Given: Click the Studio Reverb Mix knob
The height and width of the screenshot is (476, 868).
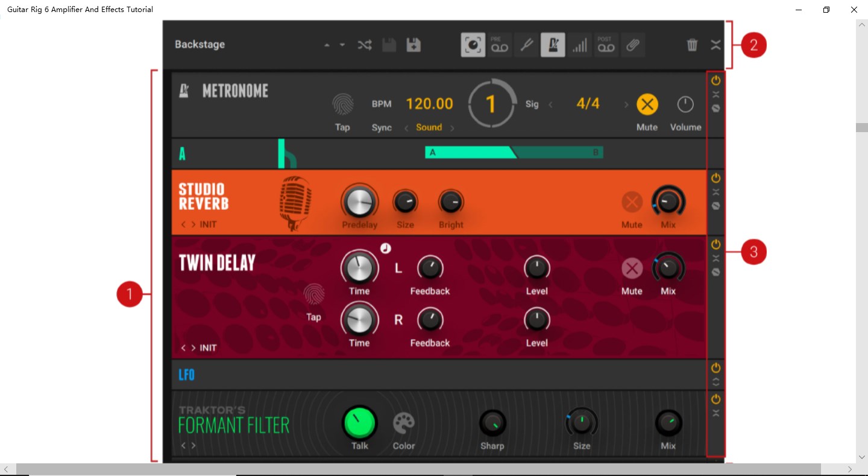Looking at the screenshot, I should [668, 202].
